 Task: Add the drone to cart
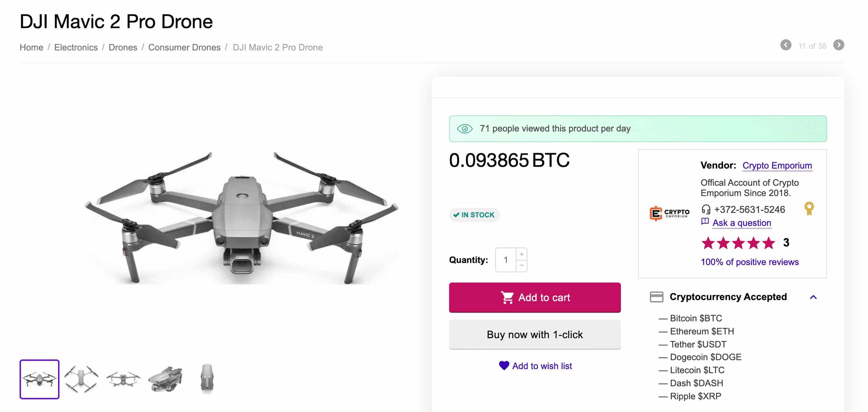point(534,297)
